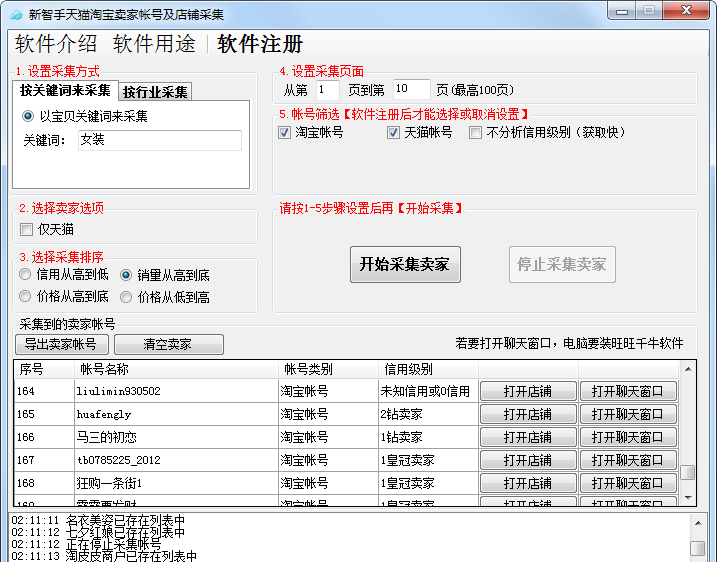Click 开始采集卖家 button
717x585 pixels.
point(405,264)
